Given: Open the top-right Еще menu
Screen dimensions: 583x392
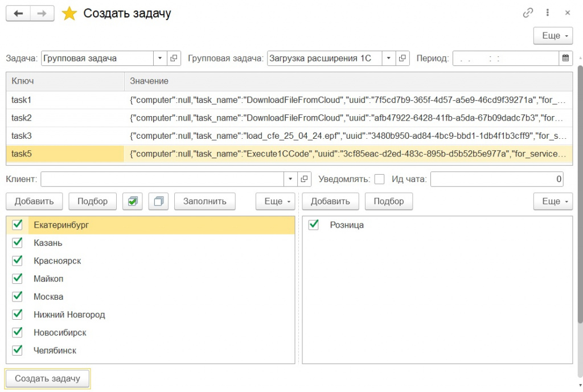Looking at the screenshot, I should pos(553,36).
